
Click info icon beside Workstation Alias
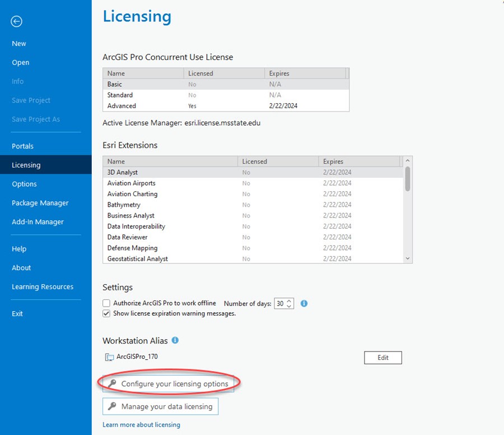(x=175, y=340)
